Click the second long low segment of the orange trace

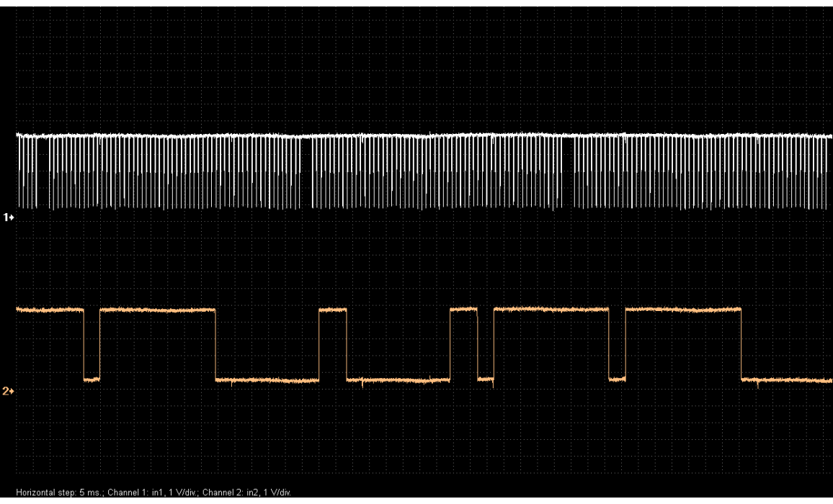[398, 380]
